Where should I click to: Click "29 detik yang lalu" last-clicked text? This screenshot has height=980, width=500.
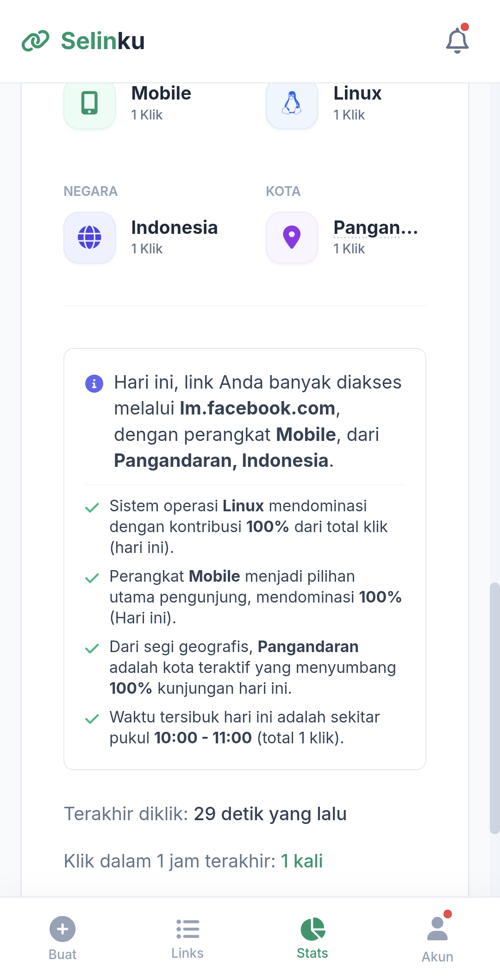[x=270, y=814]
